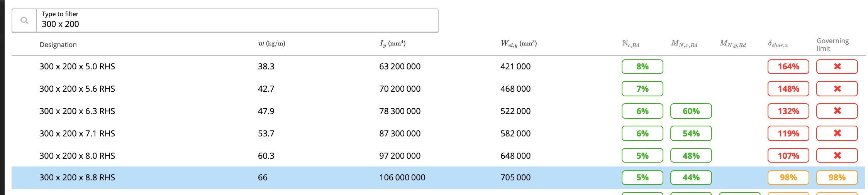Click the red X for 300 x 200 x 5.6 RHS
Screen dimensions: 868x195
pos(837,89)
